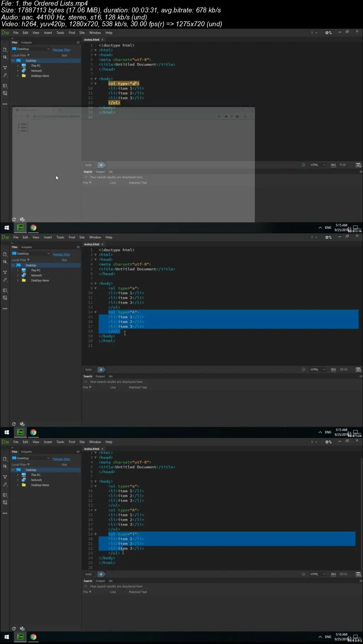Click the real-time preview icon beside 22:11

pyautogui.click(x=358, y=574)
